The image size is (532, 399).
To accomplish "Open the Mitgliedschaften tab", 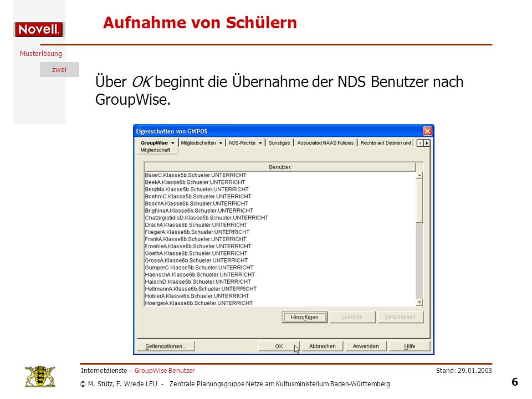I will pyautogui.click(x=198, y=143).
